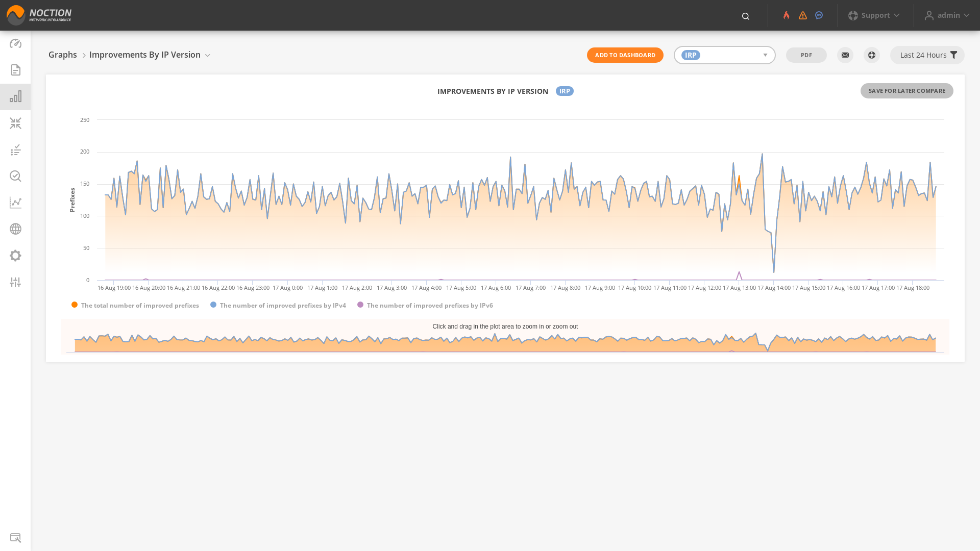The image size is (980, 551).
Task: Open the settings gear sidebar icon
Action: [x=15, y=256]
